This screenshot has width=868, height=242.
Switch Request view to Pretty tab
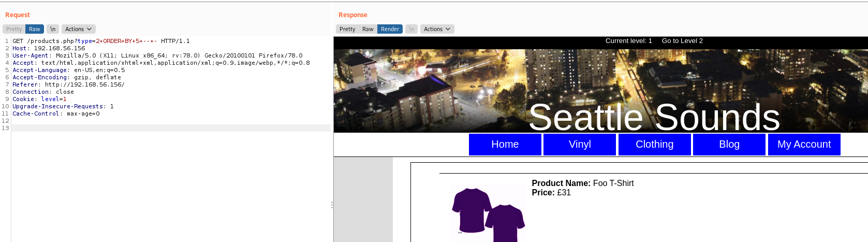14,29
